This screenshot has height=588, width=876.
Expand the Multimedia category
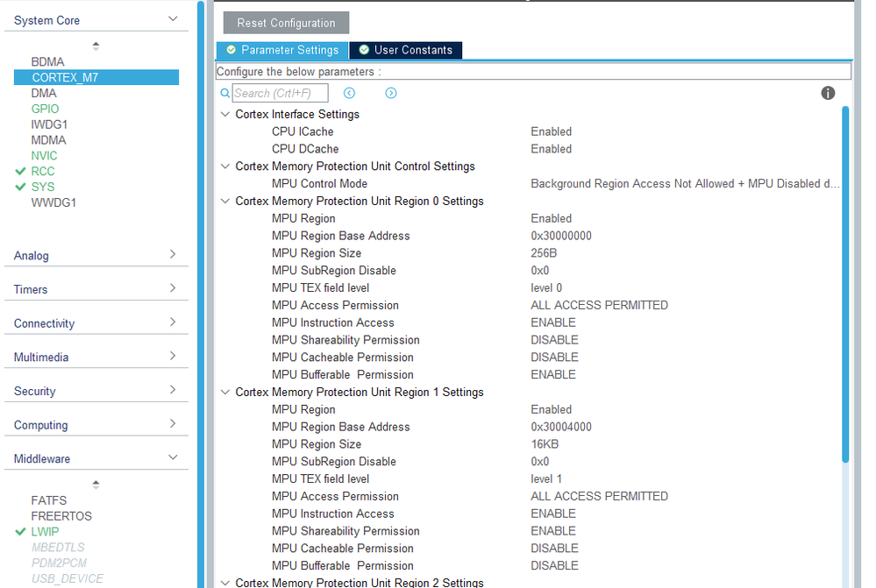tap(173, 356)
